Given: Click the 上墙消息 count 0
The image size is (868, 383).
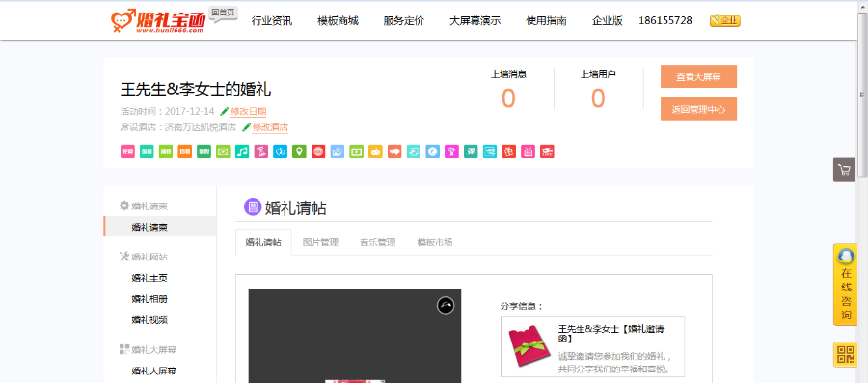Looking at the screenshot, I should pos(508,98).
